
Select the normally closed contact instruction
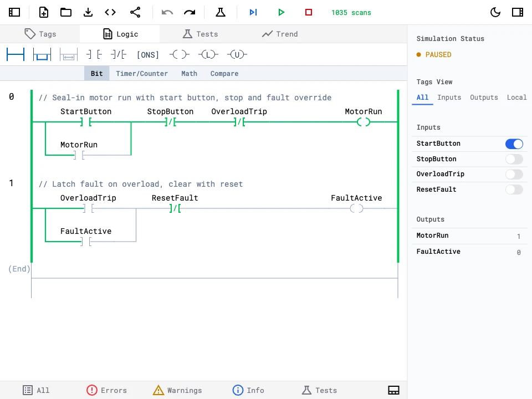(118, 54)
